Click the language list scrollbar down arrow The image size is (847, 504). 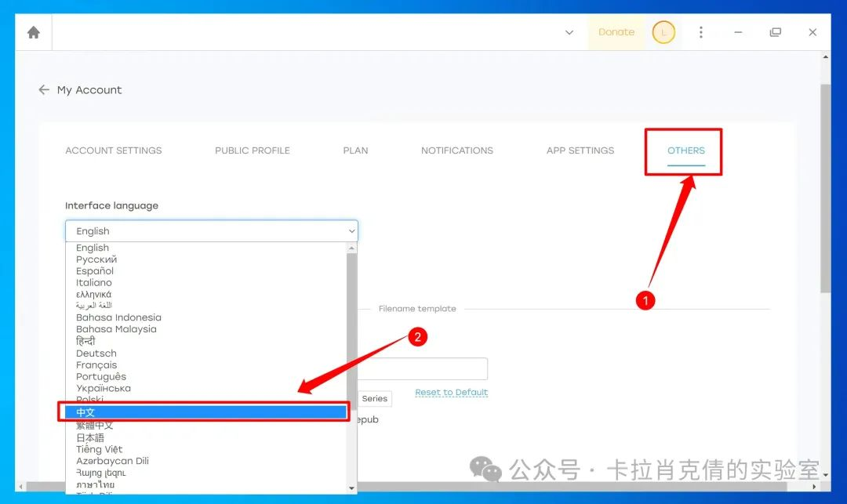point(351,488)
